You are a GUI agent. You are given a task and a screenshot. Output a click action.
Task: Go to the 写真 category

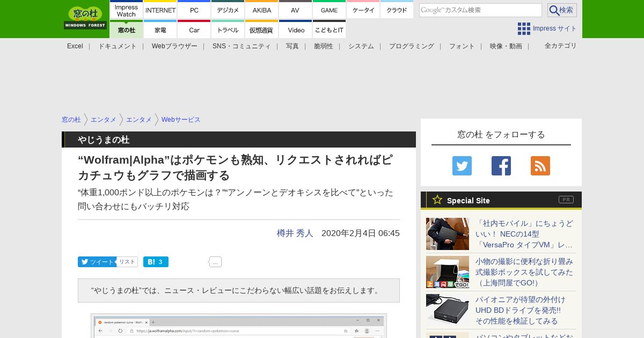click(292, 46)
